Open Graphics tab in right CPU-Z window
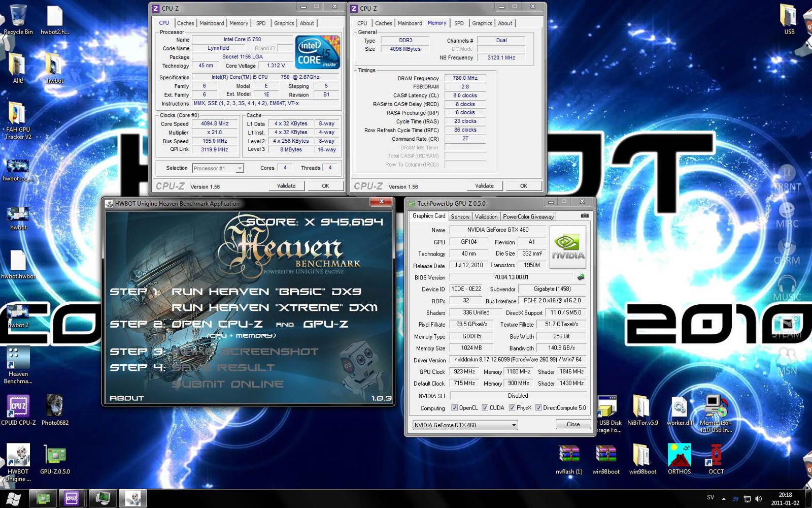This screenshot has width=812, height=508. click(482, 23)
